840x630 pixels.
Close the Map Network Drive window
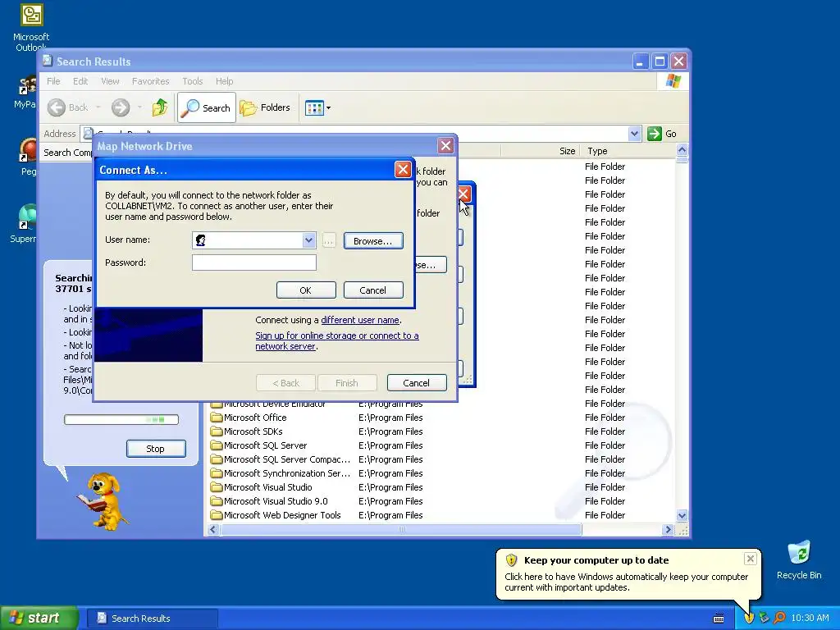click(x=445, y=146)
